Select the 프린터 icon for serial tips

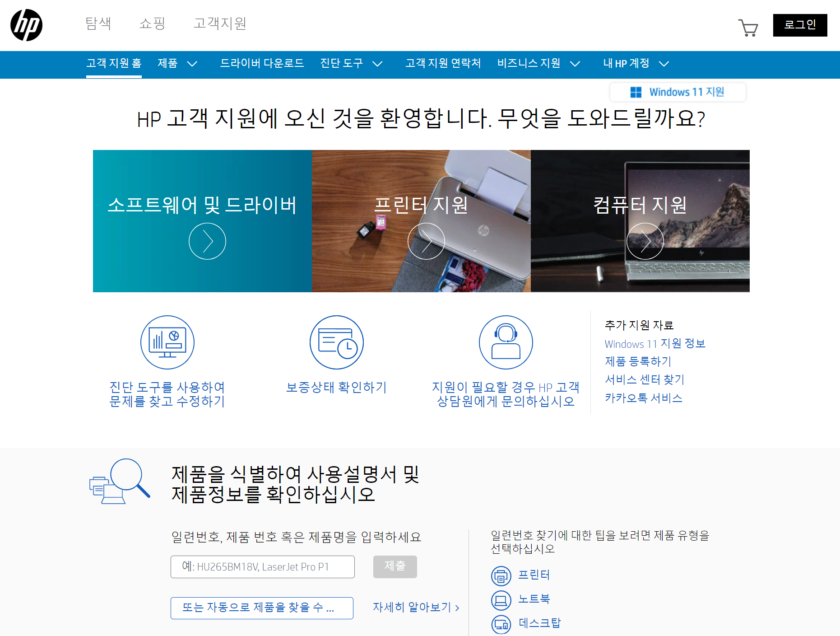pyautogui.click(x=501, y=576)
